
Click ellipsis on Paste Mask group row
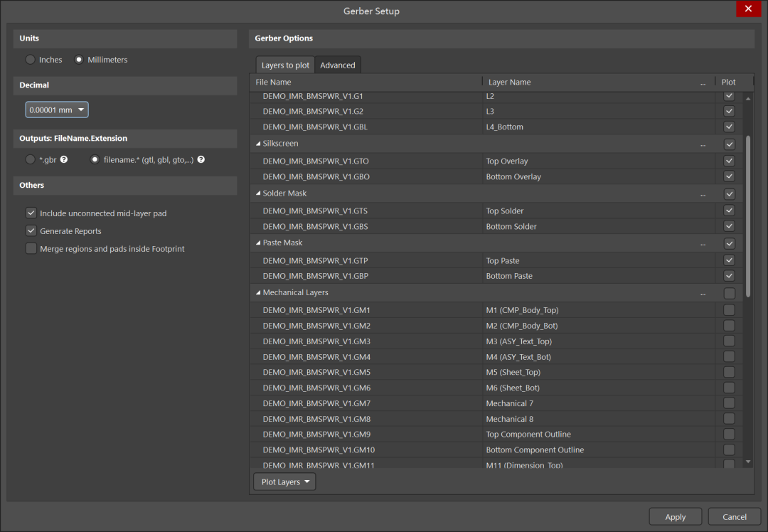tap(703, 243)
